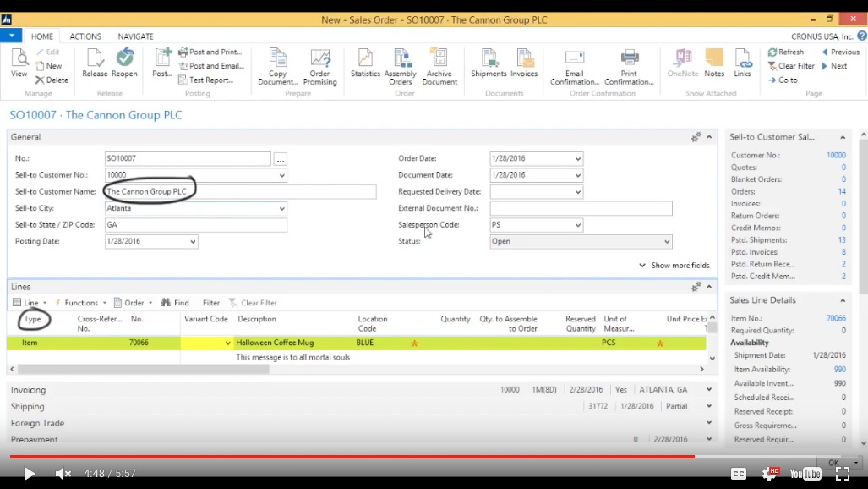
Task: Click Filter in Lines toolbar
Action: point(211,303)
